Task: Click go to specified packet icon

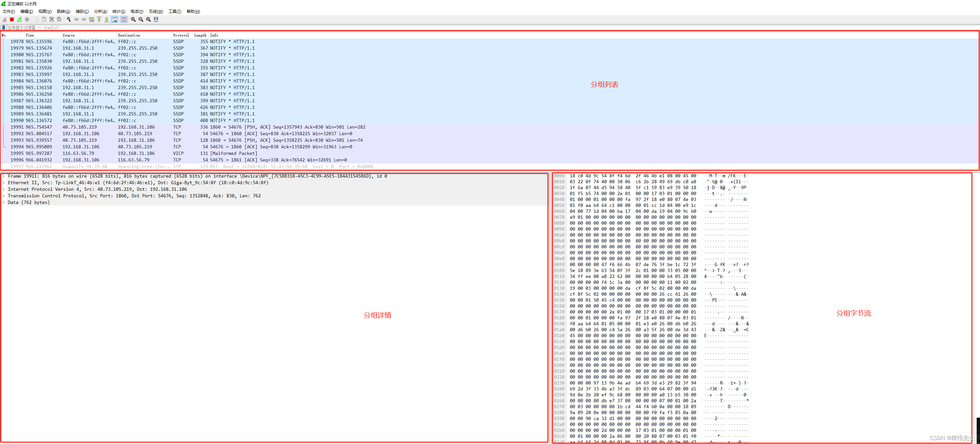Action: (x=92, y=19)
